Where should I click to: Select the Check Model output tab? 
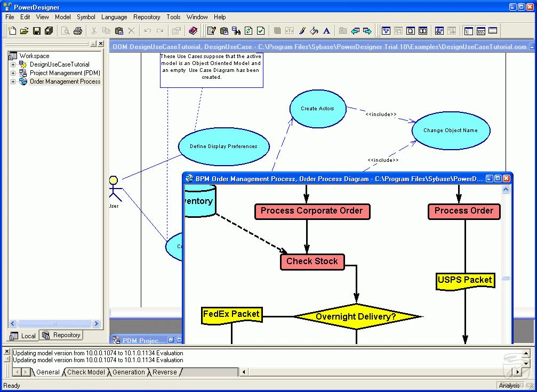click(86, 372)
